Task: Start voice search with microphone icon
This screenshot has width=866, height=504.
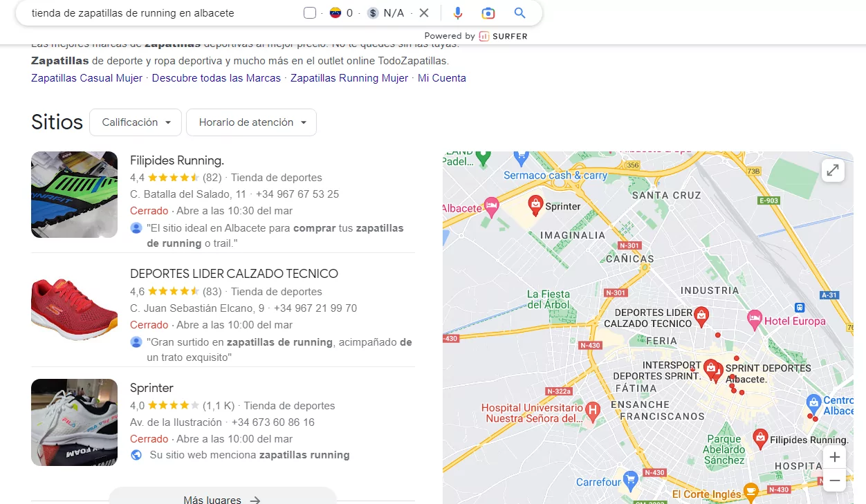Action: [x=458, y=13]
